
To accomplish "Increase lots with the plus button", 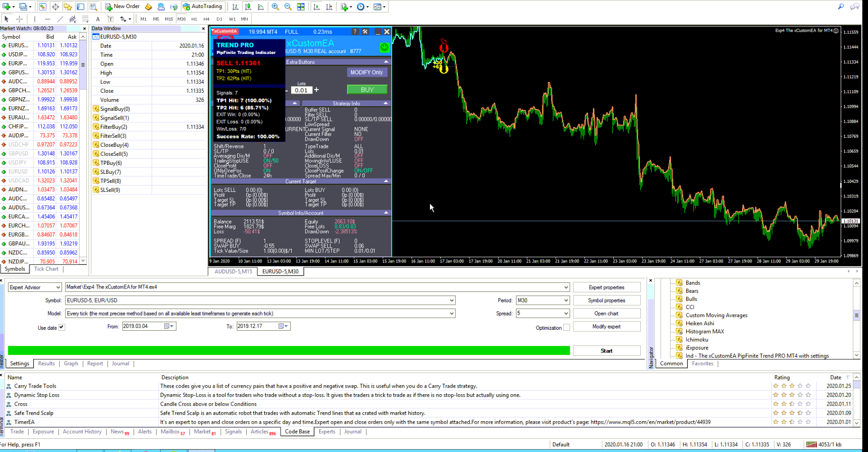I will pyautogui.click(x=317, y=90).
